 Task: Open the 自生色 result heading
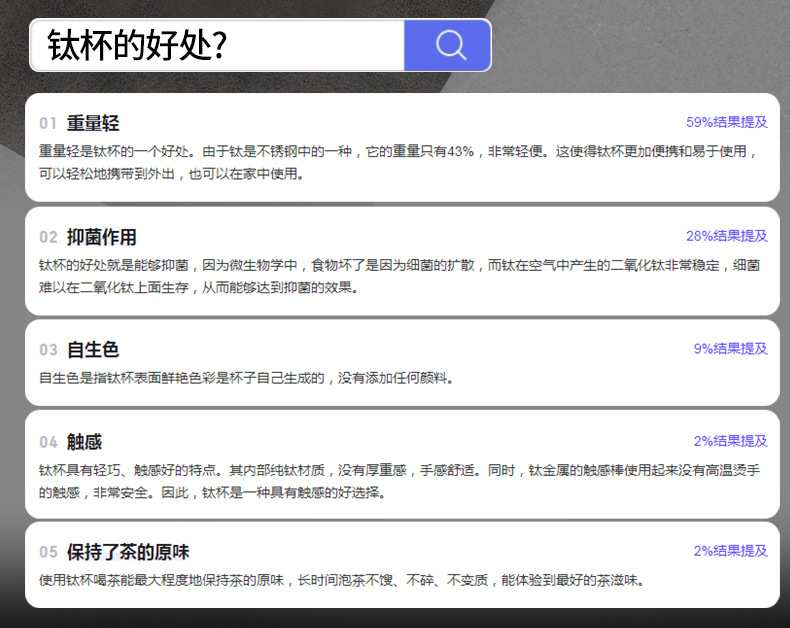pyautogui.click(x=93, y=350)
